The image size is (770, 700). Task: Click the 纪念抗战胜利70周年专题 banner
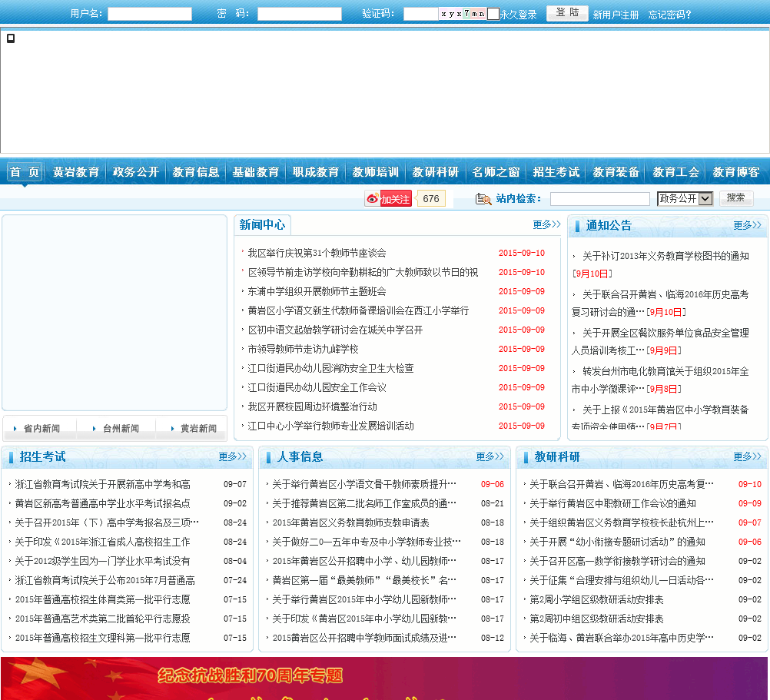(384, 678)
